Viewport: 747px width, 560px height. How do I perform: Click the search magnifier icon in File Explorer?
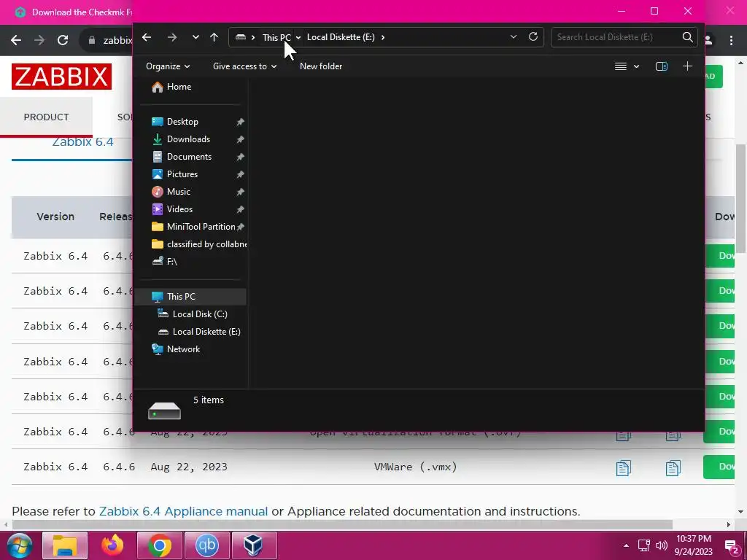tap(687, 37)
